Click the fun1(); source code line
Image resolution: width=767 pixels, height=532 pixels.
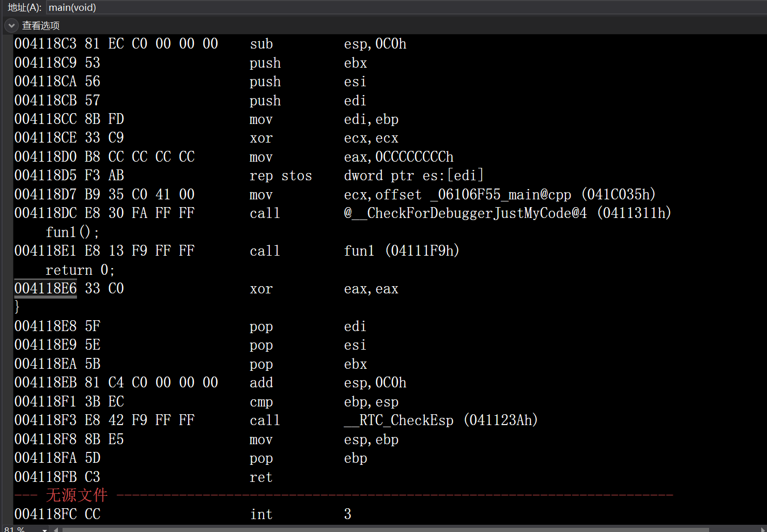(72, 232)
